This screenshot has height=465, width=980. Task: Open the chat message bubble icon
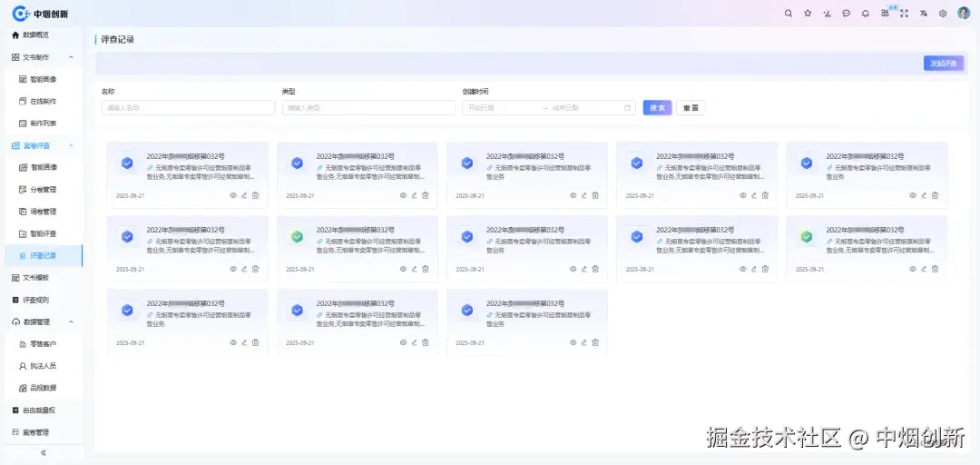pos(847,13)
